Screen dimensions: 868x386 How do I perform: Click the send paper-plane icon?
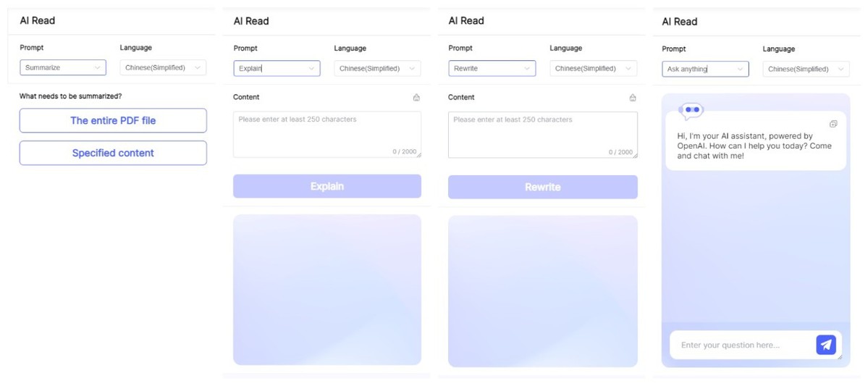(825, 345)
